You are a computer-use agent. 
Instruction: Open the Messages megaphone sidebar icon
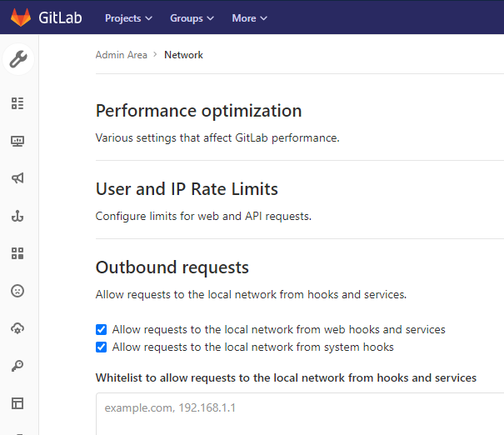(x=17, y=178)
